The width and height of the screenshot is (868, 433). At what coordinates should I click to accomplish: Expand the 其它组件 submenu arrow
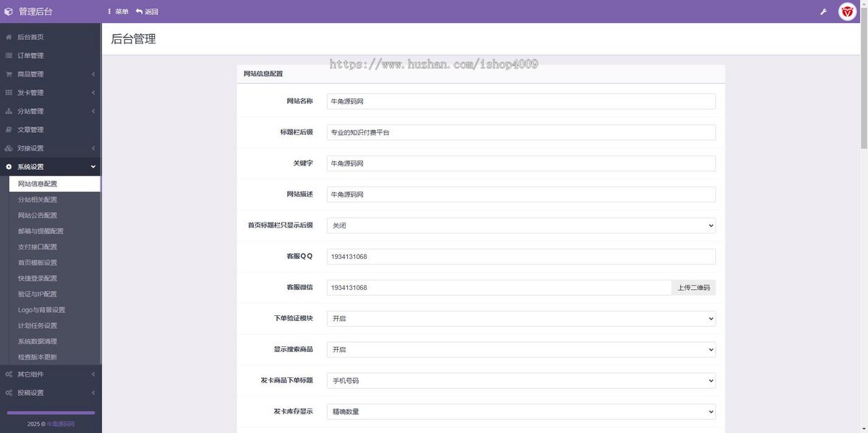(93, 374)
